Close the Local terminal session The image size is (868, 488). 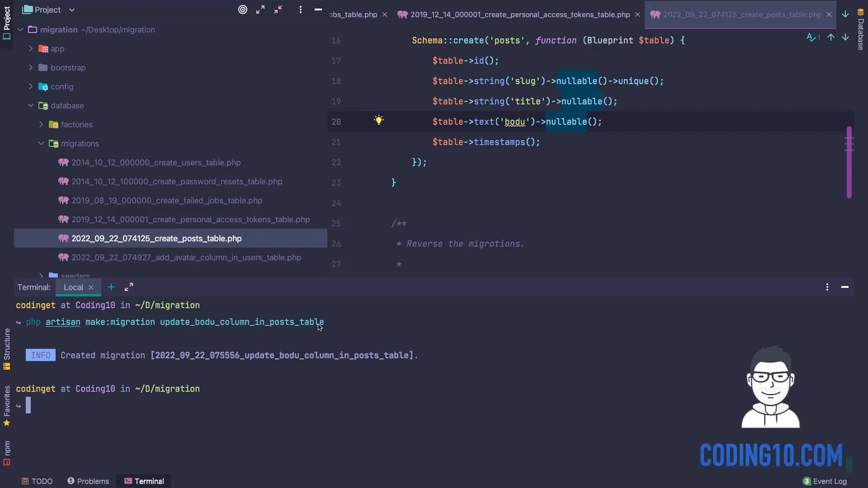(x=91, y=287)
